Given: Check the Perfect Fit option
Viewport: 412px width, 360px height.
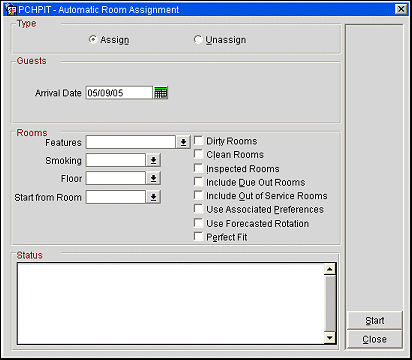Looking at the screenshot, I should pyautogui.click(x=198, y=236).
